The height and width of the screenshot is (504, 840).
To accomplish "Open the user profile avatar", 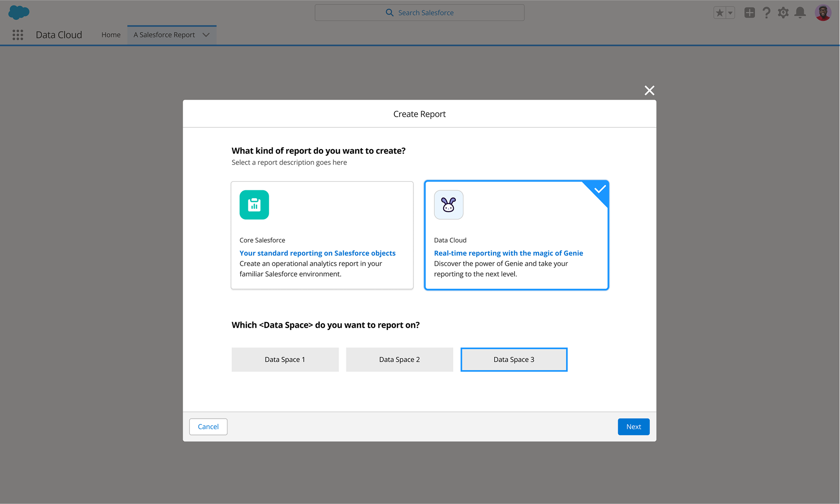I will 823,13.
